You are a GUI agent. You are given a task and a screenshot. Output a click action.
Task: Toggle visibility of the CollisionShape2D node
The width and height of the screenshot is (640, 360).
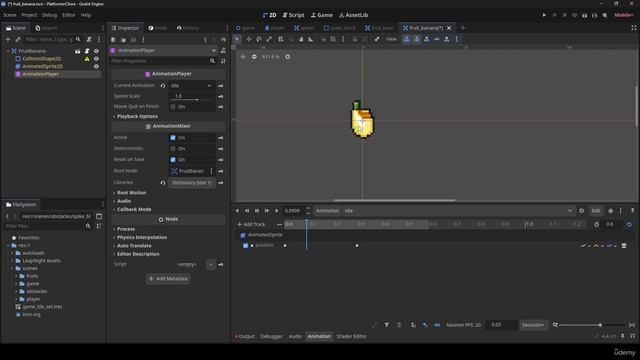(96, 59)
